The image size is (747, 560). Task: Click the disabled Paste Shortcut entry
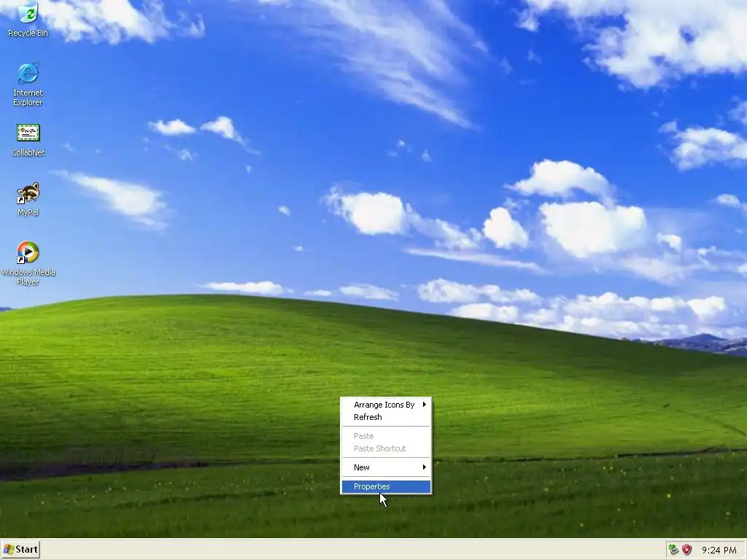pos(386,448)
